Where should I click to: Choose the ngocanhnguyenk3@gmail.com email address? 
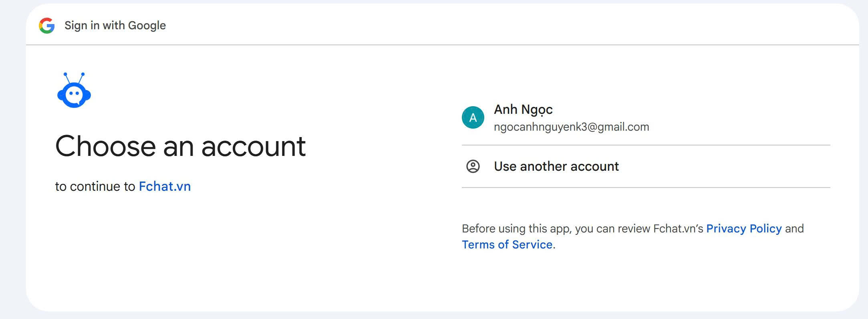(571, 127)
